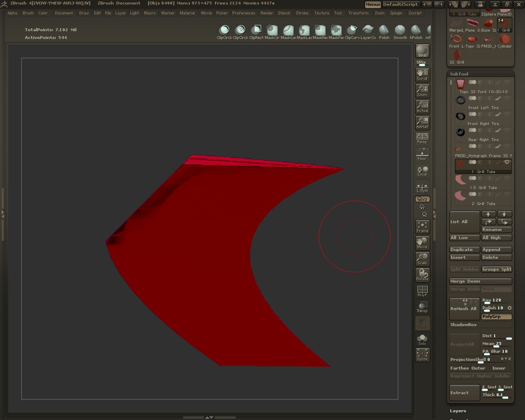Screen dimensions: 525x420
Task: Open the Preferences menu
Action: coord(243,13)
